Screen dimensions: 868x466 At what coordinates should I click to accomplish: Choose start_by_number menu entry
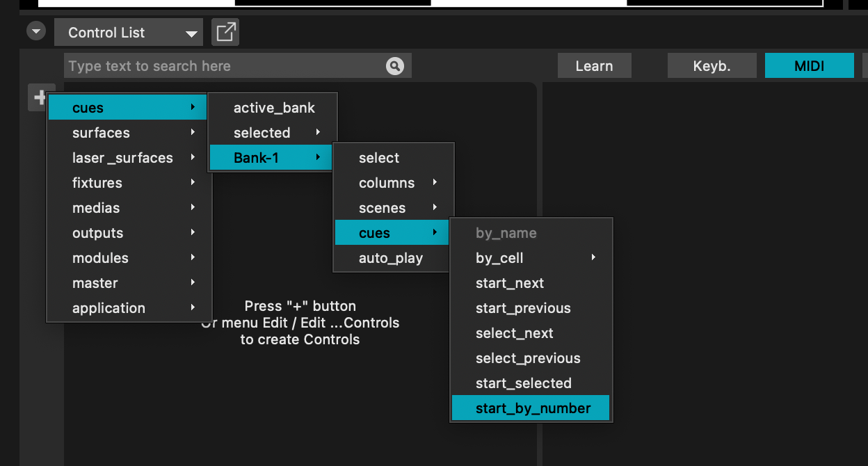point(531,408)
